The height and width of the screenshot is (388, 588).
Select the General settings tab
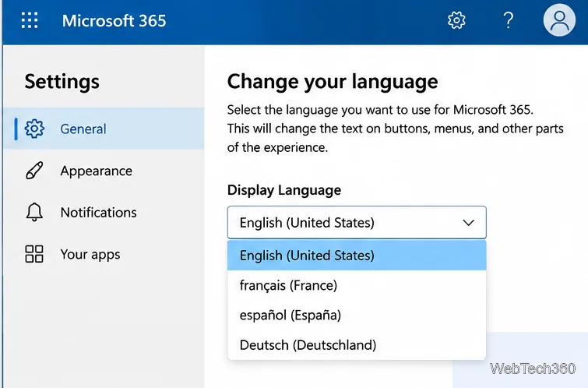tap(104, 129)
